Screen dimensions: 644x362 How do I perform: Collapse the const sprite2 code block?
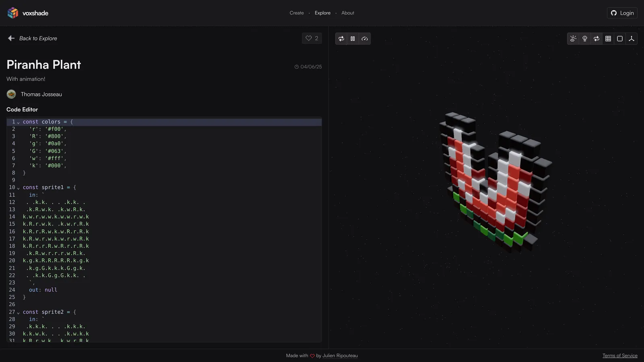[x=19, y=312]
